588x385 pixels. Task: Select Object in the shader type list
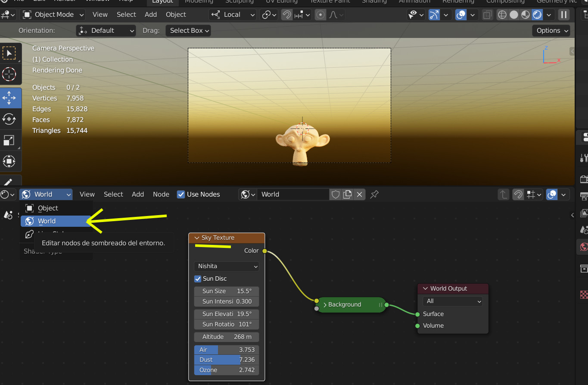(56, 208)
